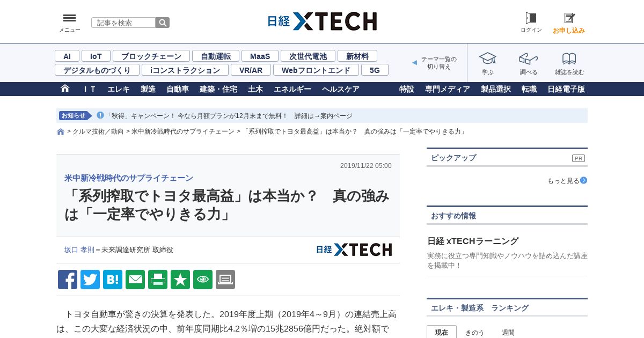Open the 土木 navigation menu
644x338 pixels.
(x=255, y=89)
